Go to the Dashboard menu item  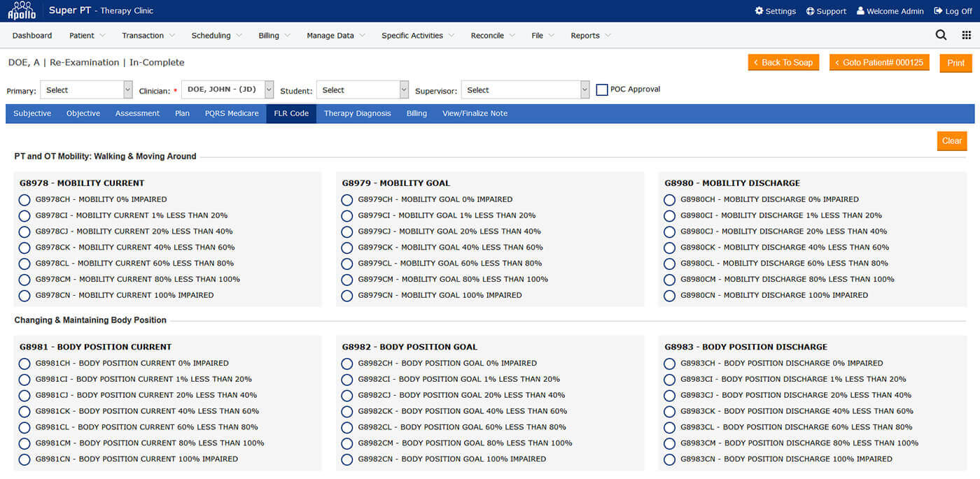coord(32,36)
